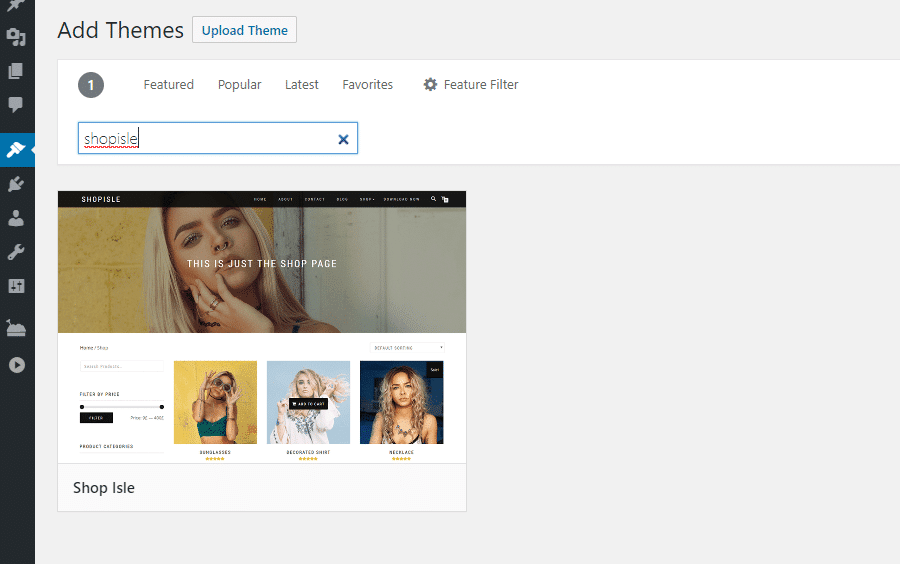Open Settings sliders icon in sidebar

16,286
